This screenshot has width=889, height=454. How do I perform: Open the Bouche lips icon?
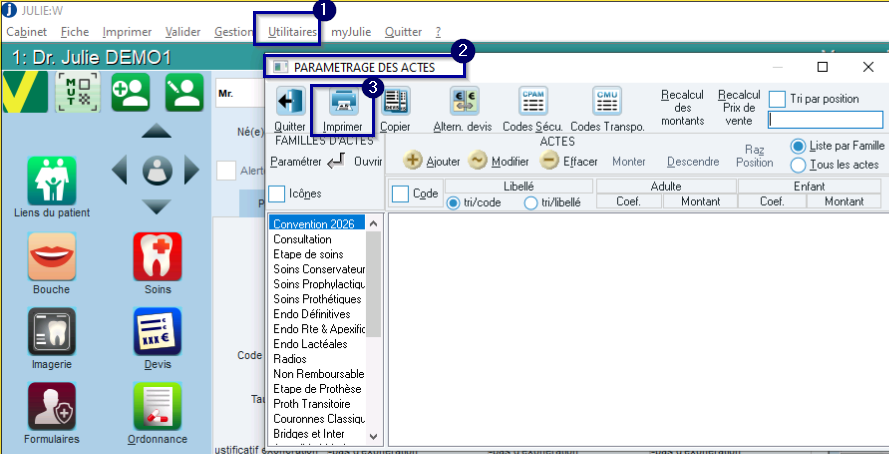[52, 257]
